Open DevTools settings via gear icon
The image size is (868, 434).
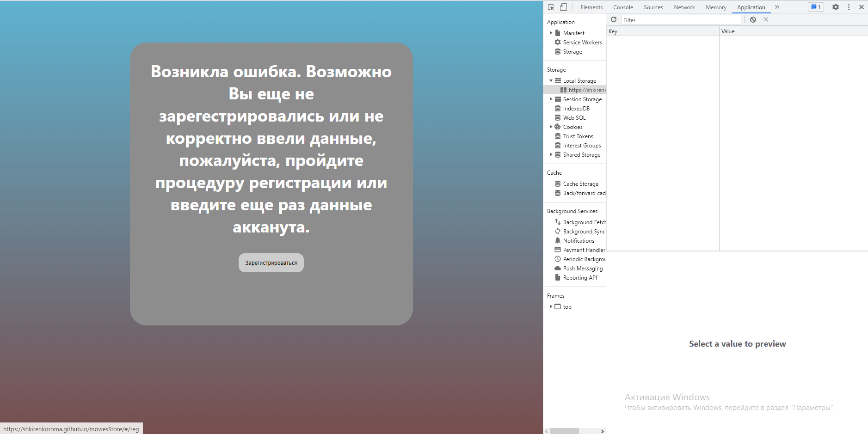[x=835, y=7]
